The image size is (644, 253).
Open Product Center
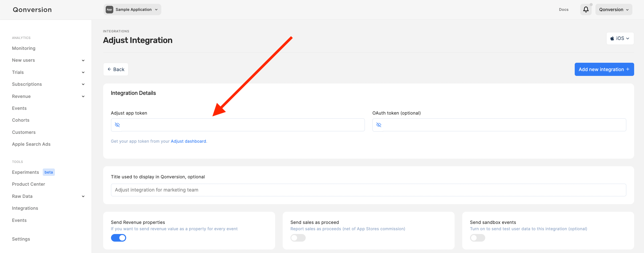click(x=29, y=184)
